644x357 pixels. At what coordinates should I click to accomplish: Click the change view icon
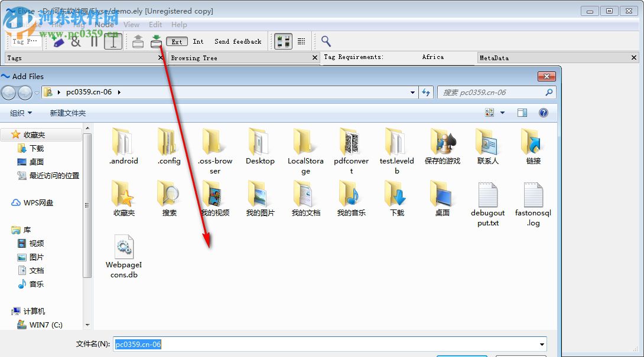pos(489,113)
